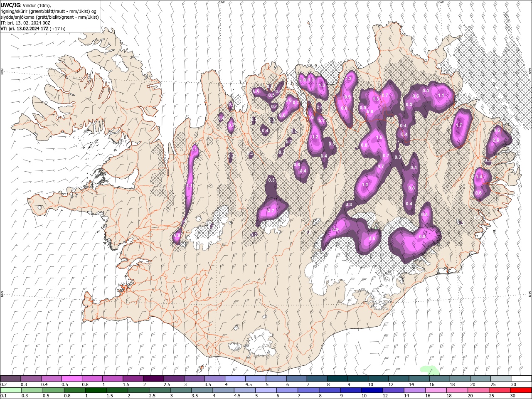Click the darkest purple 2–2.5 snow swatch
Image resolution: width=532 pixels, height=399 pixels.
point(153,379)
